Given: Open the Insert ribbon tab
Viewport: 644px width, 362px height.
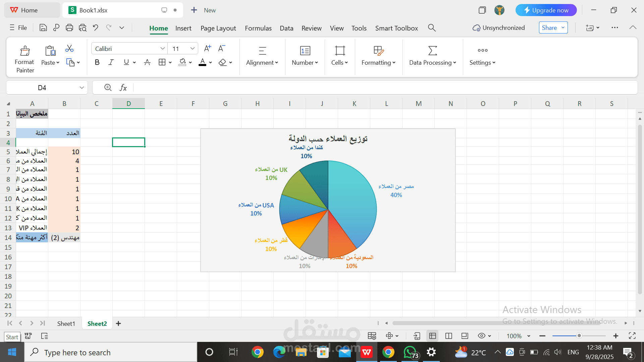Looking at the screenshot, I should tap(183, 28).
